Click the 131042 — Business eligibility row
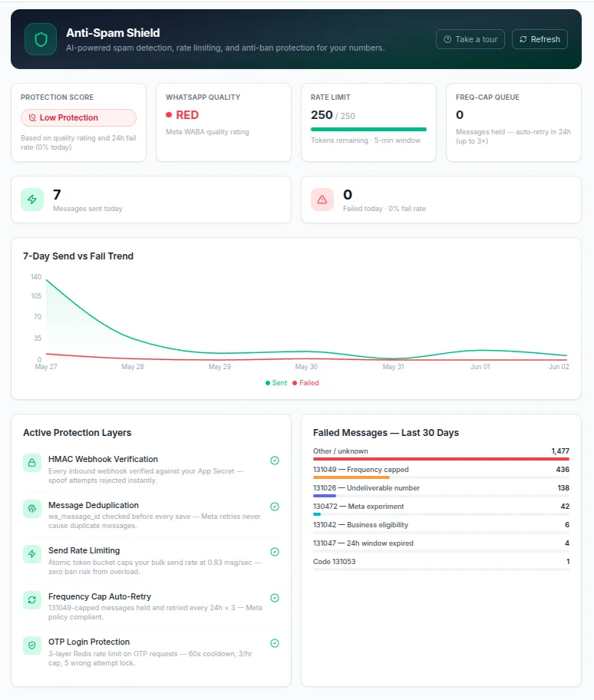The height and width of the screenshot is (700, 594). point(441,527)
